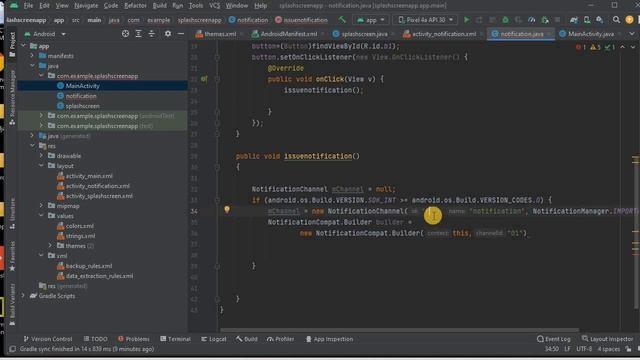Click Collapse All in Project panel
The image size is (640, 360).
click(151, 34)
